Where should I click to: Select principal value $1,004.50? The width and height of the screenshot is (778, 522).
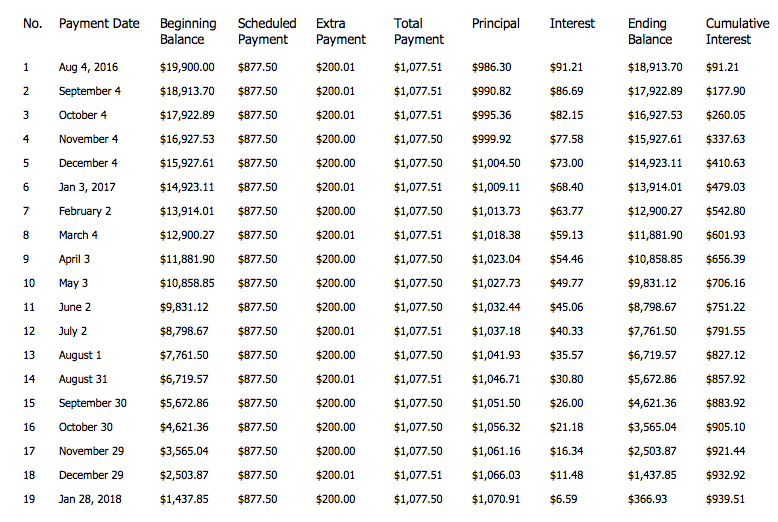[496, 163]
